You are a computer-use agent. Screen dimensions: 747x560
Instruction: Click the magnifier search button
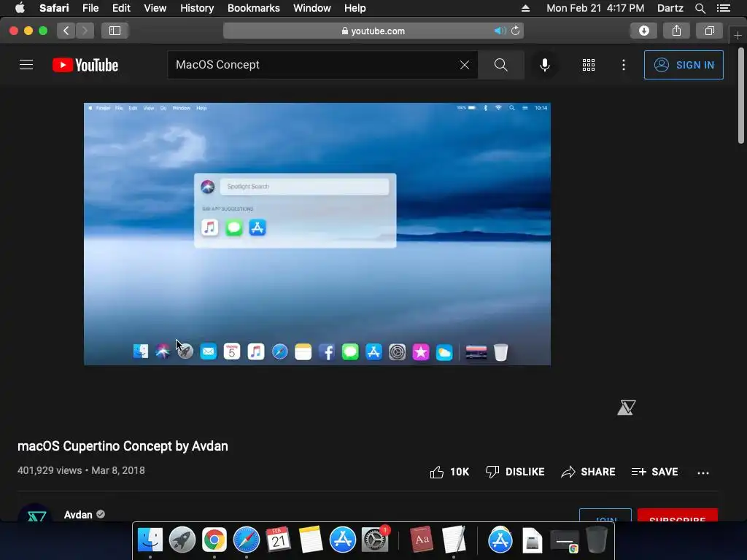[500, 65]
